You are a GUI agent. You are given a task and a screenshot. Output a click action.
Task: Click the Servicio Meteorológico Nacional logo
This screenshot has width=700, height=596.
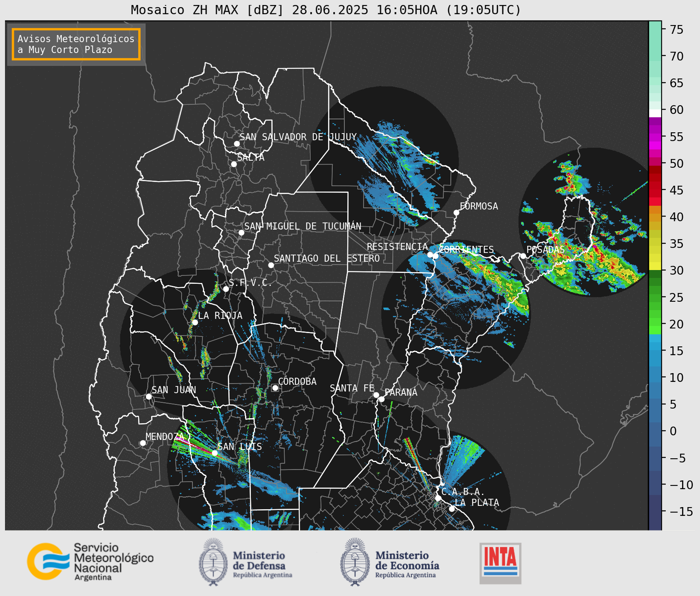pos(91,561)
